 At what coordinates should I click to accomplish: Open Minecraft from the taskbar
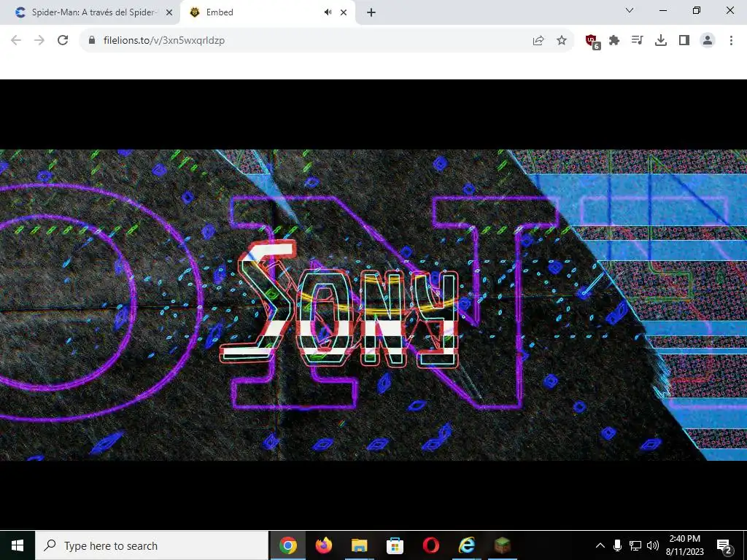pyautogui.click(x=502, y=545)
